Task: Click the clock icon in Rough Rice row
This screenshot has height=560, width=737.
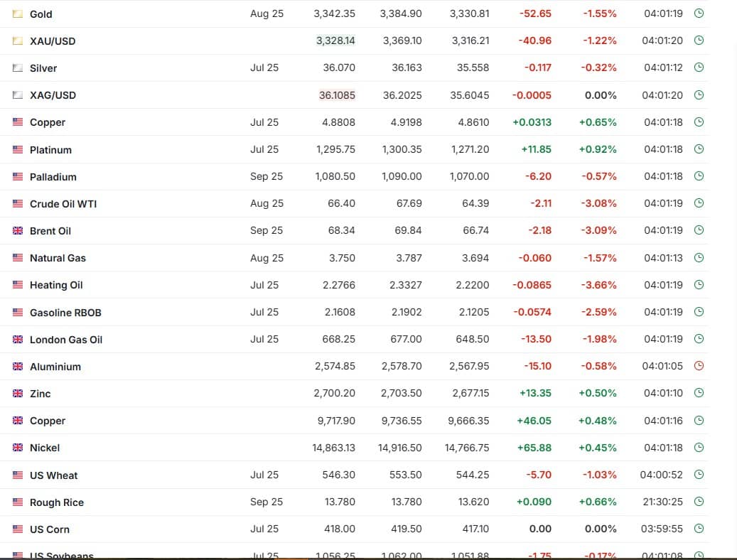Action: [x=699, y=502]
